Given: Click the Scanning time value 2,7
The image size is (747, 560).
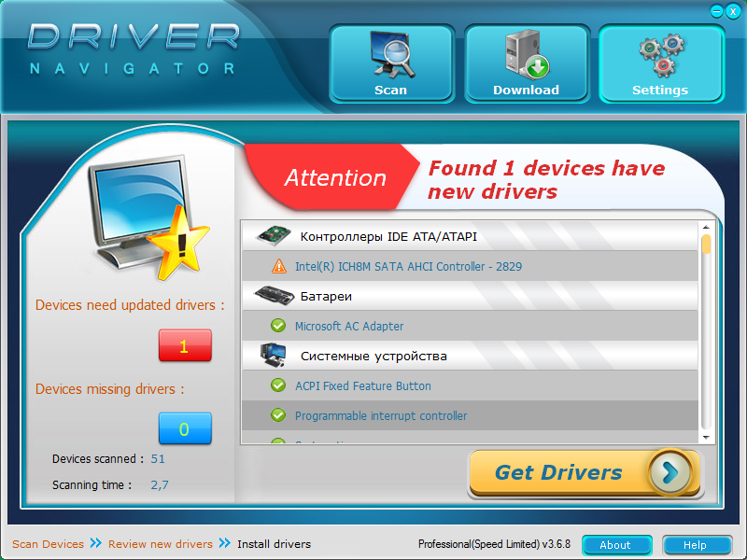Looking at the screenshot, I should pos(160,485).
